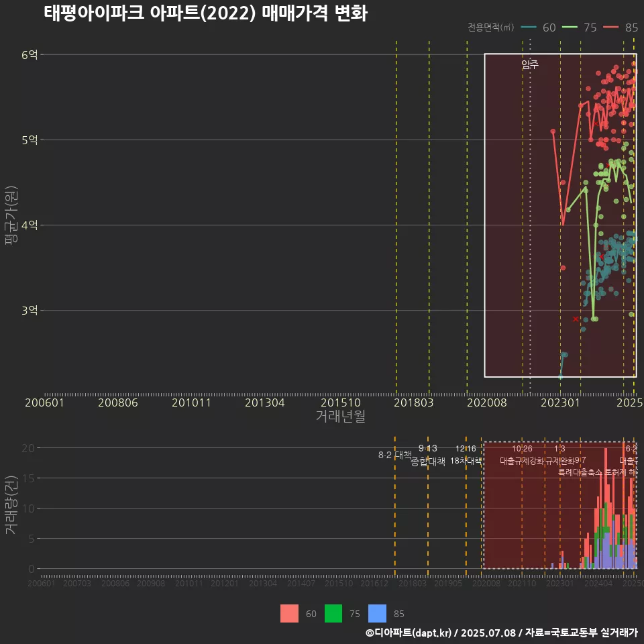Screen dimensions: 644x644
Task: Click 201201 on the lower volume chart axis
Action: (225, 583)
